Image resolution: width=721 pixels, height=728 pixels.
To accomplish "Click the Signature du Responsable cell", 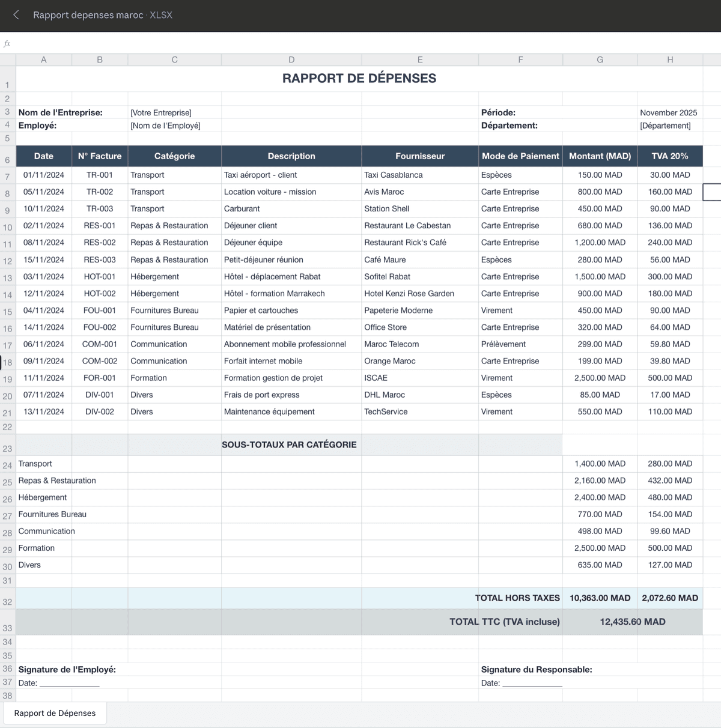I will (x=537, y=670).
